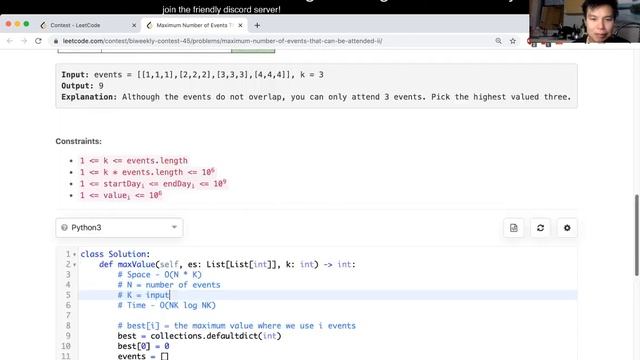Click the 'def maxValue' code line
This screenshot has height=360, width=640.
227,264
